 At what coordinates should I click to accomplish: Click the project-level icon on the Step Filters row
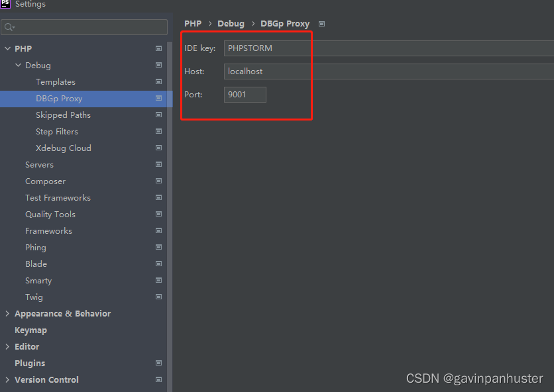point(158,131)
